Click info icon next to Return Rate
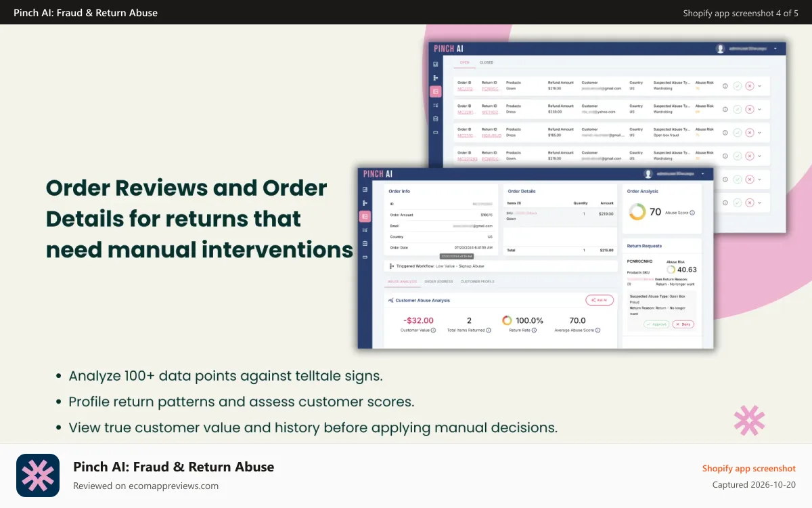The image size is (812, 508). coord(534,331)
